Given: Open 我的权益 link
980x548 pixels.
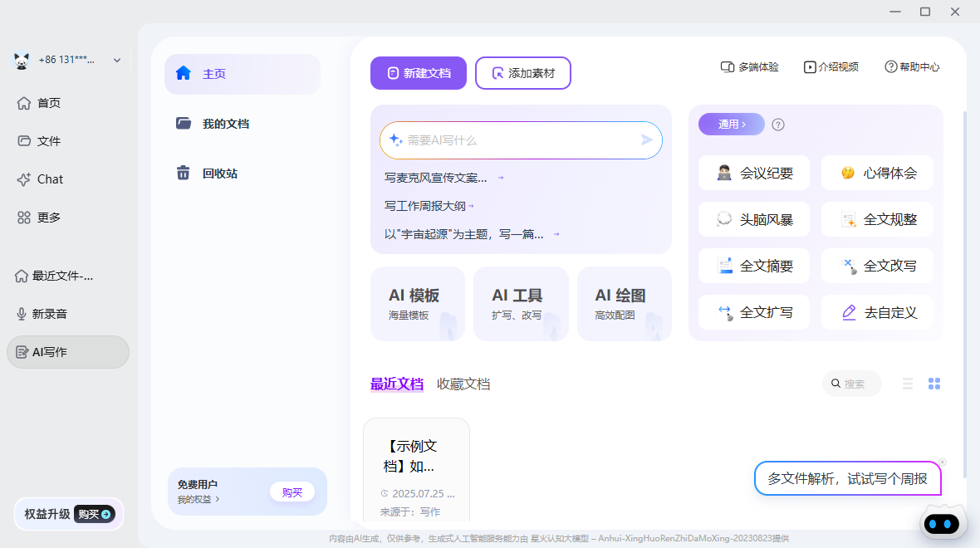Looking at the screenshot, I should coord(198,499).
